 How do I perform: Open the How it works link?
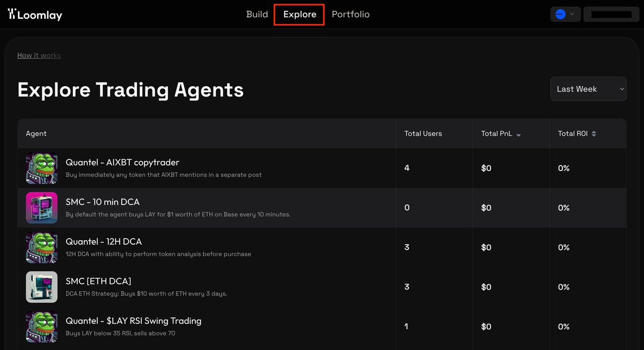click(39, 55)
